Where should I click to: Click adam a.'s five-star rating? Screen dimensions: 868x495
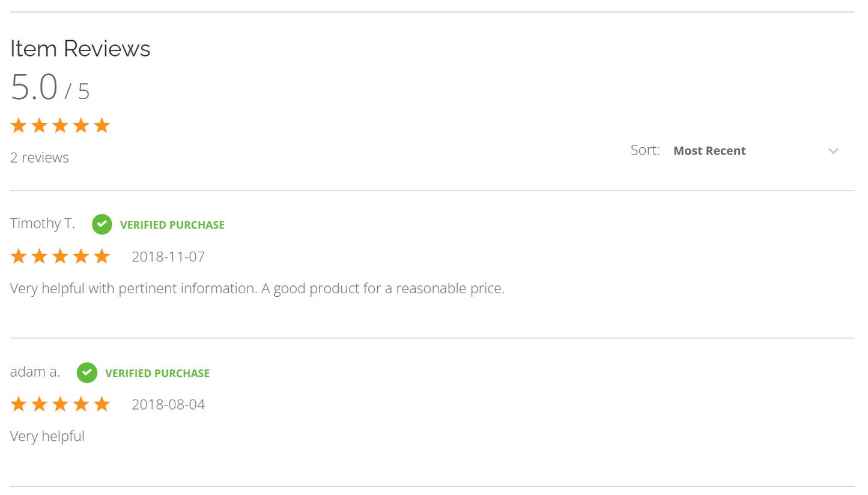pyautogui.click(x=60, y=404)
